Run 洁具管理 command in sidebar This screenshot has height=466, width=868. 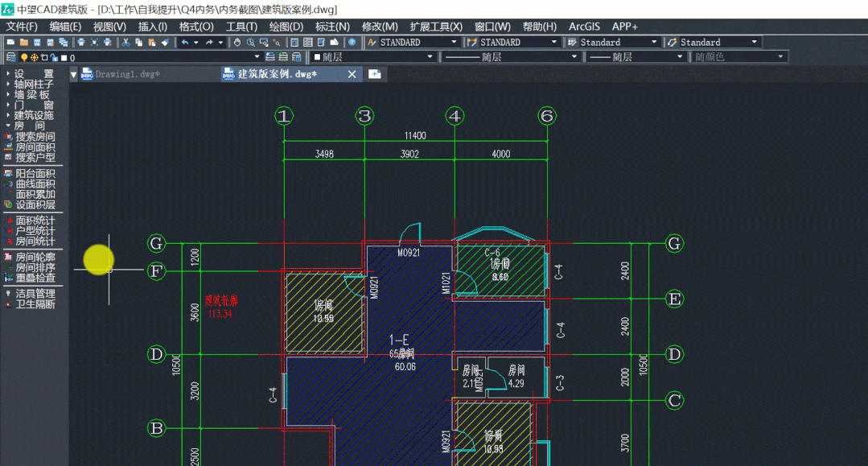point(31,294)
